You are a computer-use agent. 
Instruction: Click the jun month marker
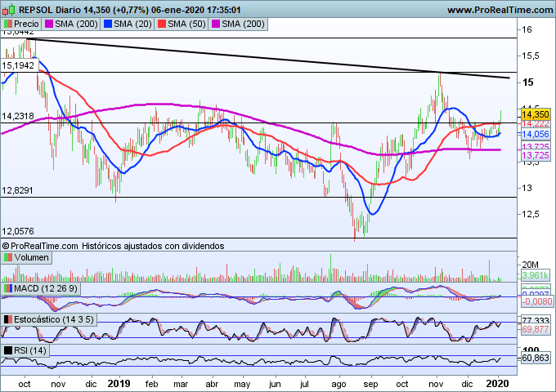(x=275, y=385)
